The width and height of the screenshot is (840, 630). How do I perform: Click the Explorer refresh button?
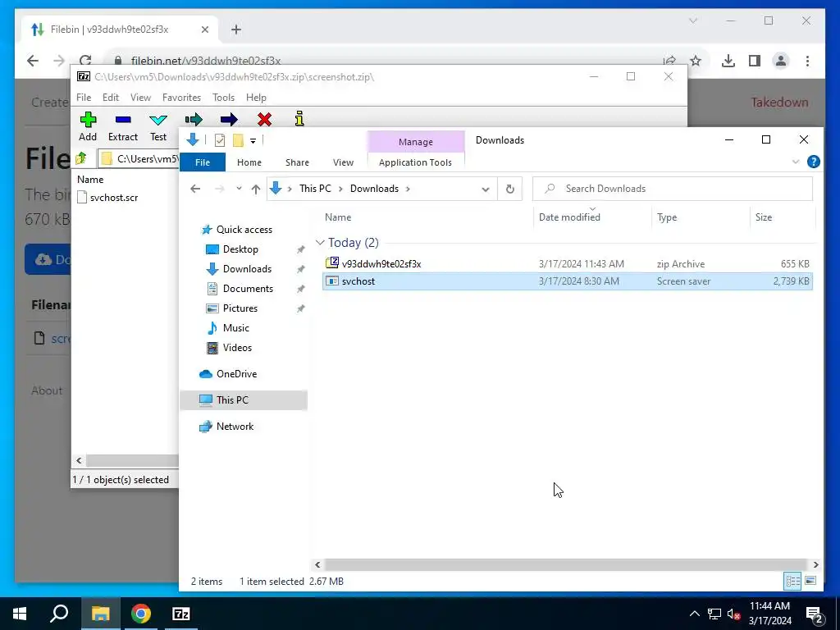pos(510,189)
